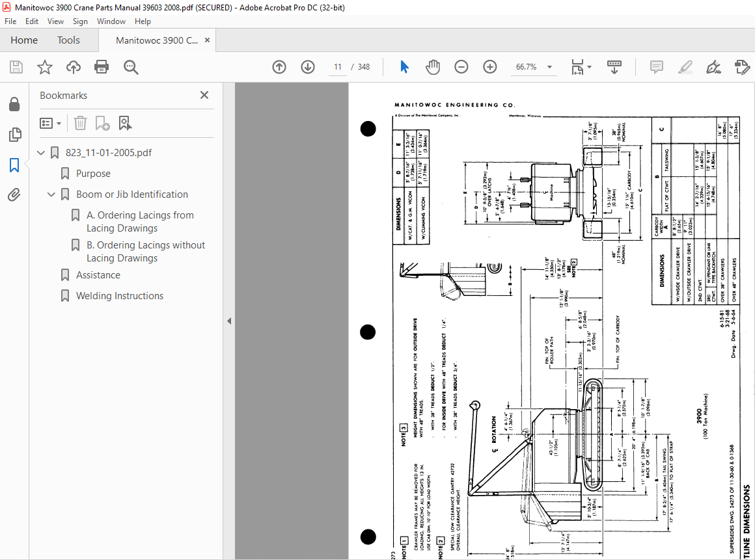Open B. Ordering Lacings without Lacing Drawings
Screen dimensions: 755x560
(x=146, y=252)
